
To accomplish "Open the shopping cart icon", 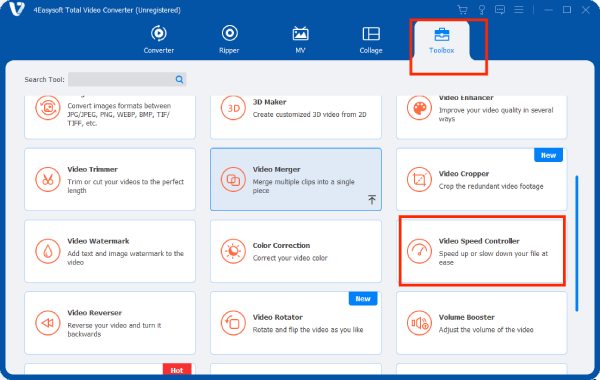I will [x=463, y=10].
